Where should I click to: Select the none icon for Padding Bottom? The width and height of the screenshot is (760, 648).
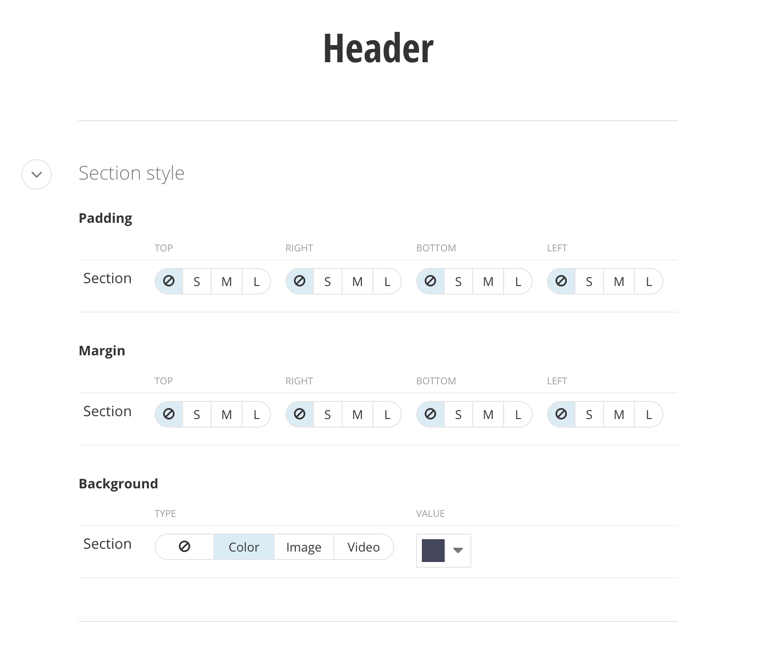click(431, 281)
